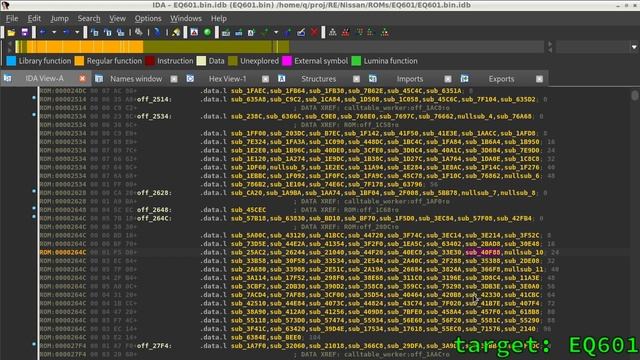Image resolution: width=640 pixels, height=360 pixels.
Task: Click the blue up-arrow toolbar icon
Action: click(288, 32)
